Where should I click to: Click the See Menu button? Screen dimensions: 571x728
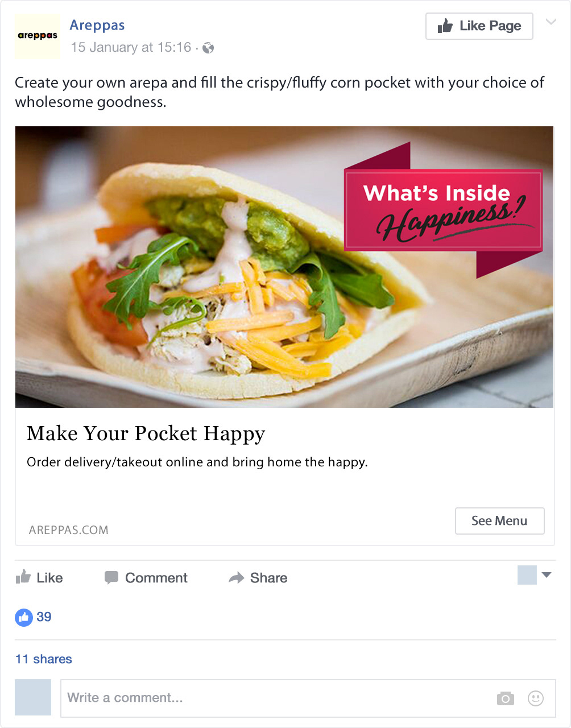(x=500, y=521)
